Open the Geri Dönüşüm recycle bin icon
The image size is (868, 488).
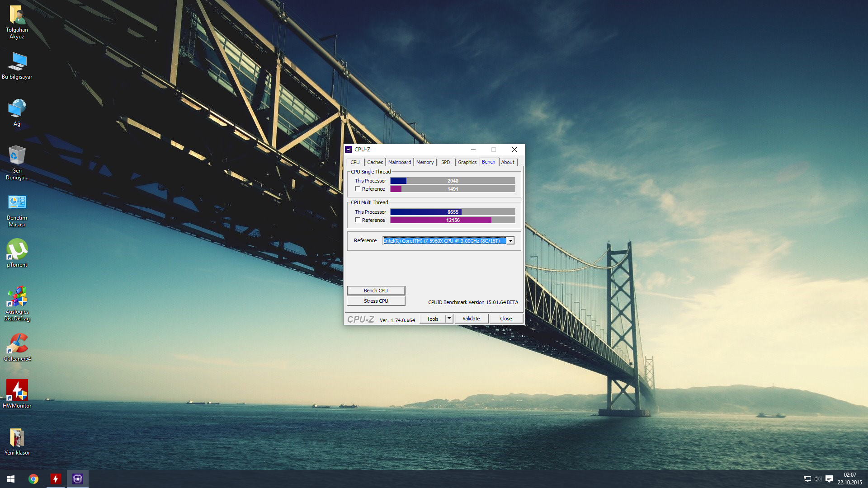(17, 163)
